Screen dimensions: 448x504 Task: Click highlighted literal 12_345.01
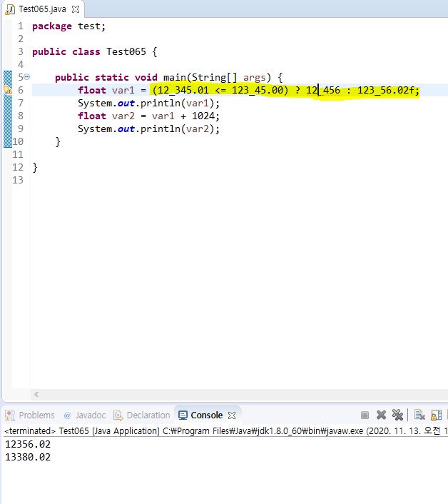pyautogui.click(x=183, y=90)
